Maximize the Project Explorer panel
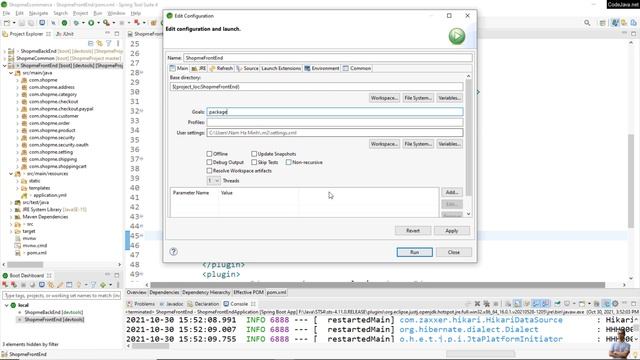The height and width of the screenshot is (360, 640). [117, 33]
